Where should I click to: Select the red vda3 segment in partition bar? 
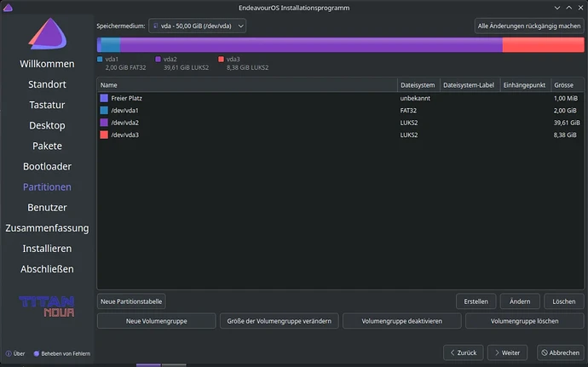544,44
